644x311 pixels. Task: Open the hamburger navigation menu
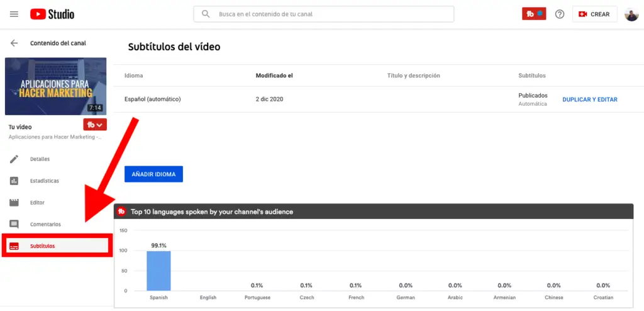click(14, 14)
